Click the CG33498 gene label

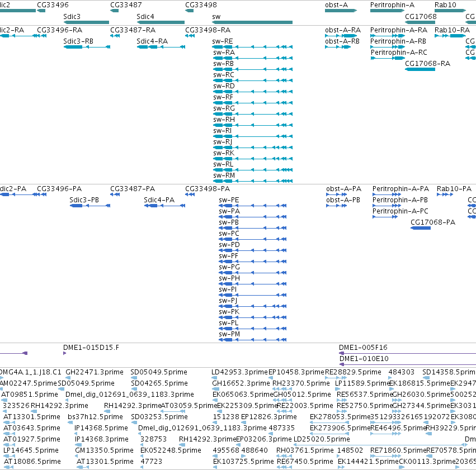coord(201,5)
